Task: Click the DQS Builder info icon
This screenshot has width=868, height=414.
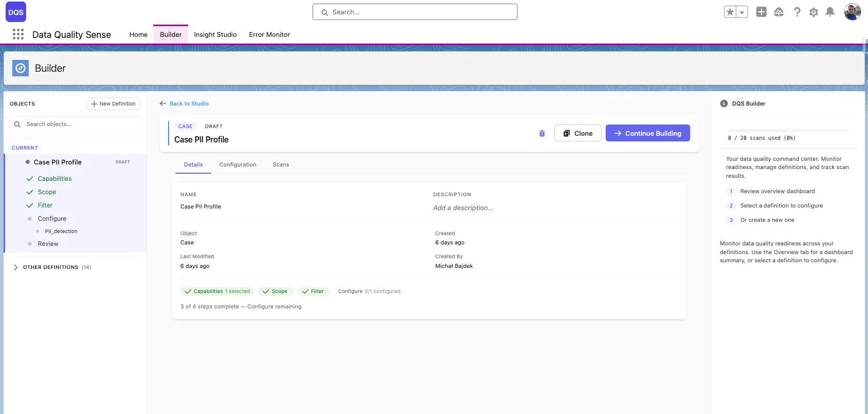Action: (724, 103)
